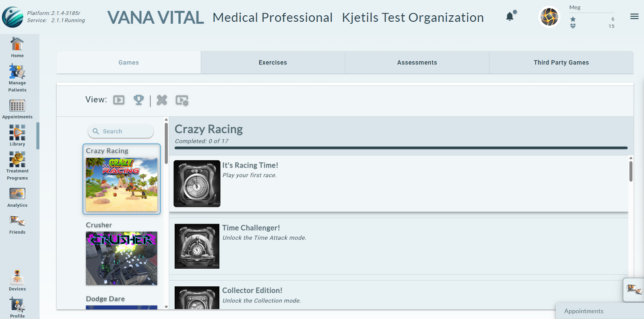Click the Service Running status text
This screenshot has height=319, width=644.
56,20
